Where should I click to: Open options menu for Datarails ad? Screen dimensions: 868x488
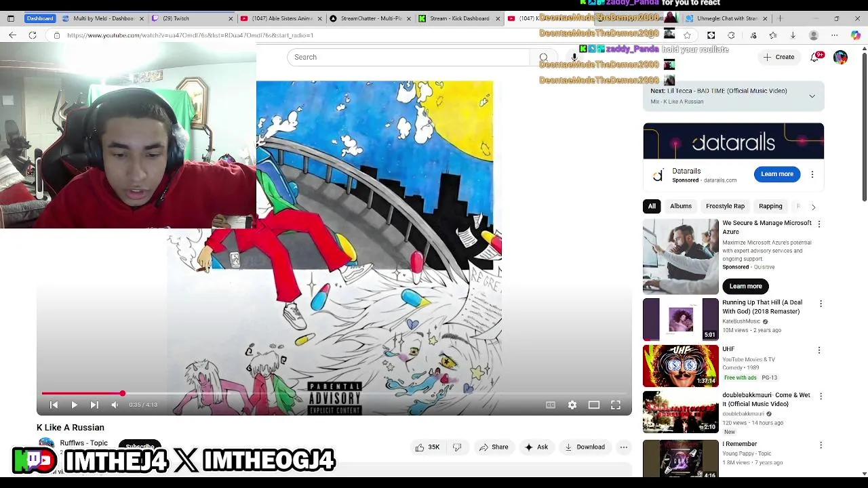812,174
